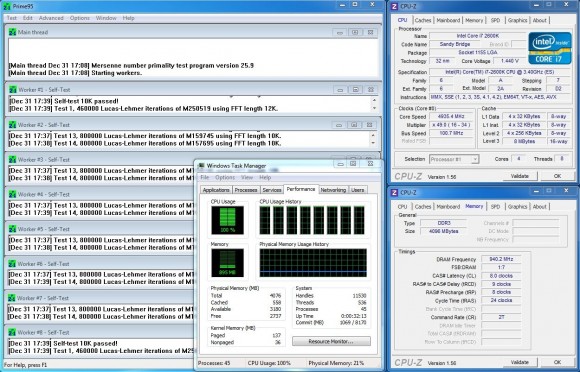580x372 pixels.
Task: Open Task Manager's View menu
Action: (247, 177)
